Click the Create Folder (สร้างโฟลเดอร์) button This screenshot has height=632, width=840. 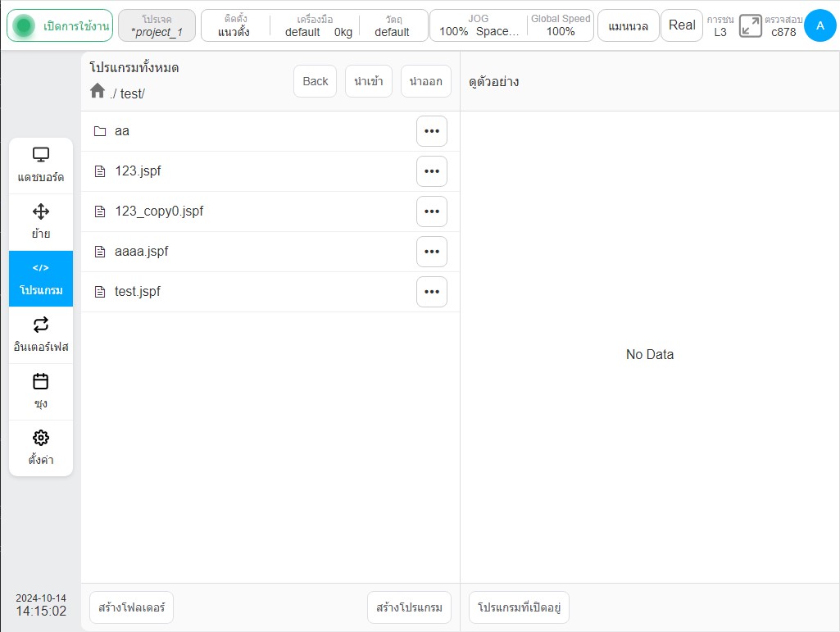(131, 607)
